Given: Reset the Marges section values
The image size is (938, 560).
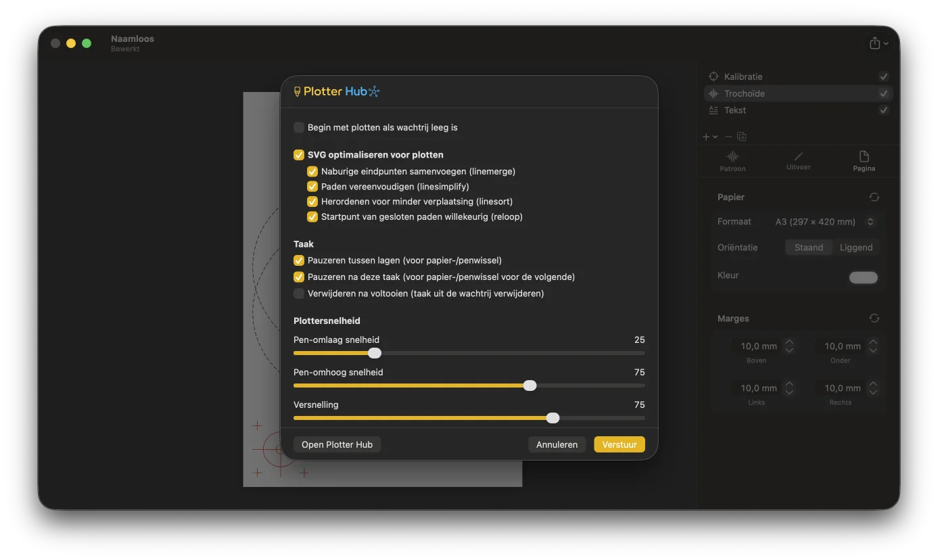Looking at the screenshot, I should point(874,319).
